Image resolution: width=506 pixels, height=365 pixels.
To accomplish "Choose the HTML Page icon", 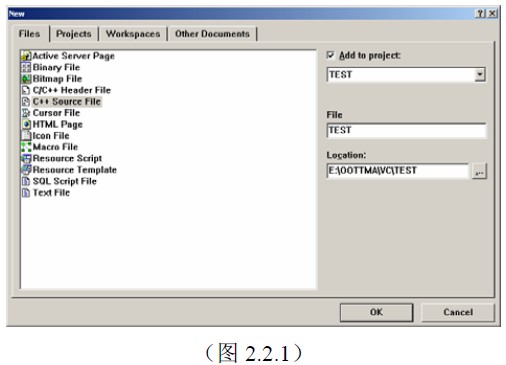I will coord(26,124).
